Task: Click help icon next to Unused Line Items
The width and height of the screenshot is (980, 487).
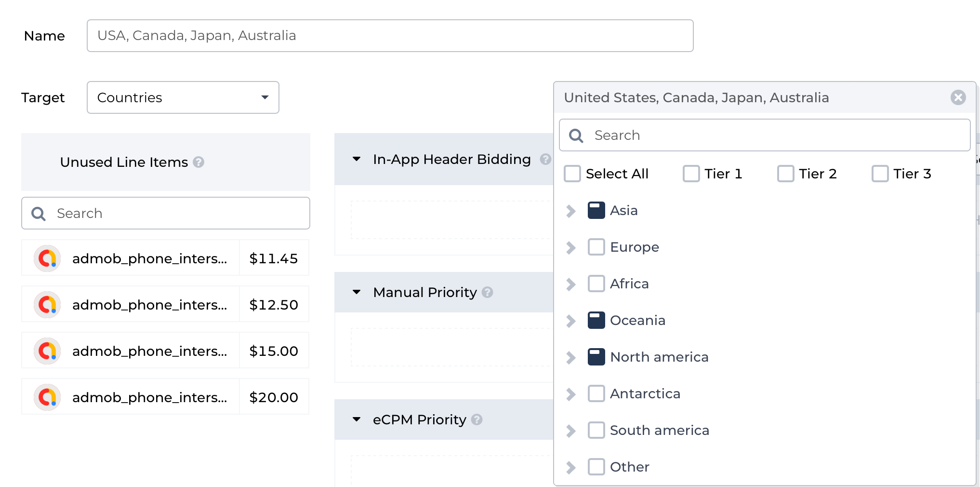Action: click(x=199, y=162)
